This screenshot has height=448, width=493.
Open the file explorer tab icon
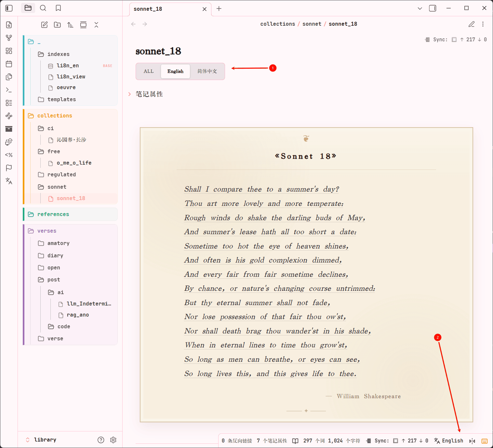point(28,8)
